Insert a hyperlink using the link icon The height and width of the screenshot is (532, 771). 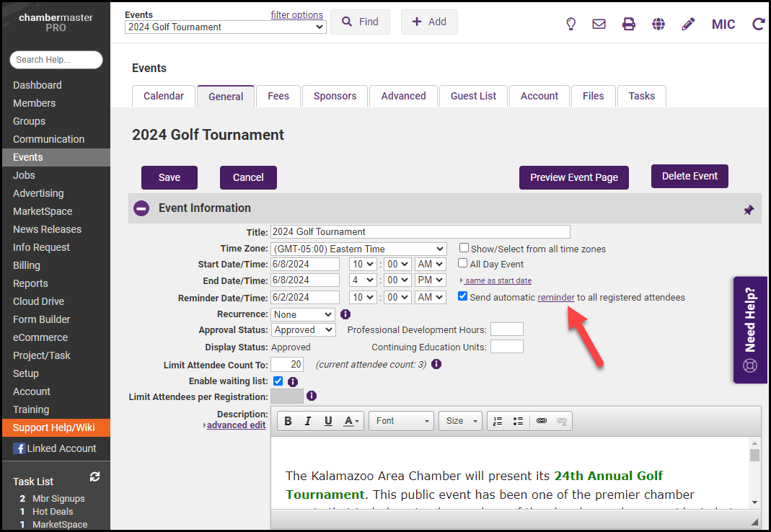click(x=541, y=421)
